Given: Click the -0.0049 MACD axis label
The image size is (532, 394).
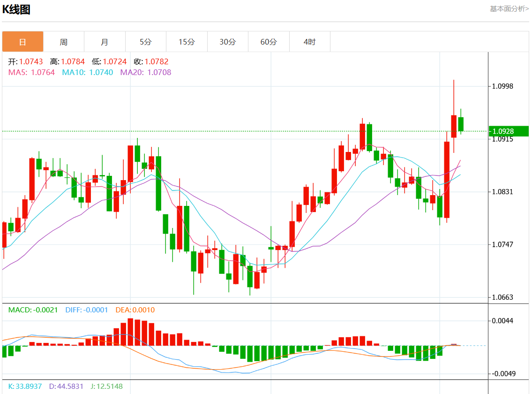Looking at the screenshot, I should click(x=503, y=374).
